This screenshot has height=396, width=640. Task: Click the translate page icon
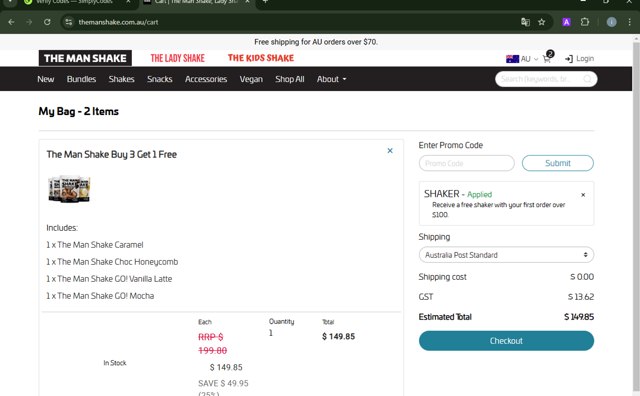click(x=525, y=22)
